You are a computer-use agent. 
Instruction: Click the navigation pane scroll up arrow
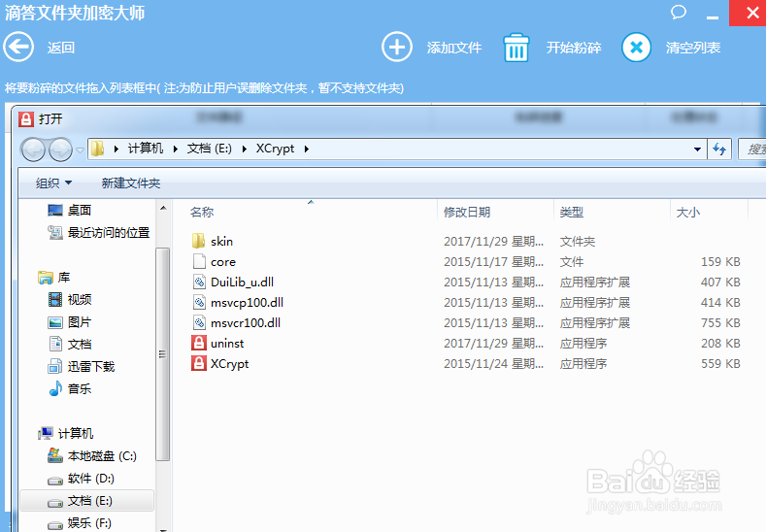click(x=163, y=208)
